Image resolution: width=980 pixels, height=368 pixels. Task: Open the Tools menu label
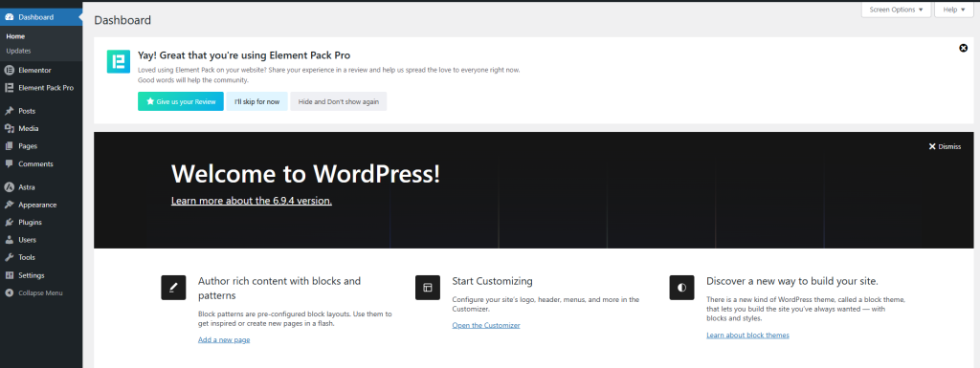pos(27,257)
